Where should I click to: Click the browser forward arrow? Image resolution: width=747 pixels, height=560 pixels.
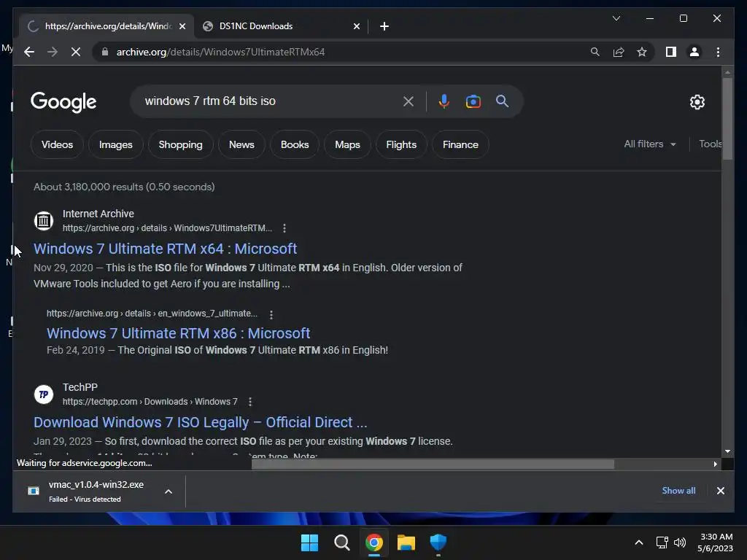pyautogui.click(x=53, y=52)
